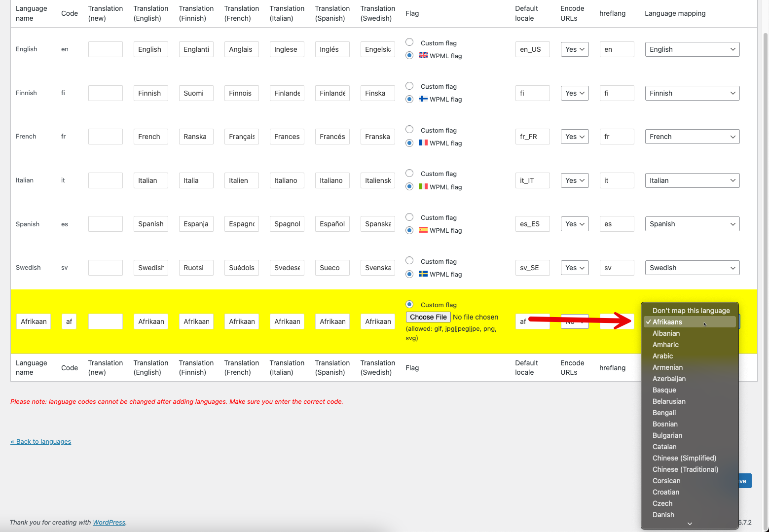Select WPML flag radio for Finnish
Screen dimensions: 769x532
pyautogui.click(x=409, y=99)
